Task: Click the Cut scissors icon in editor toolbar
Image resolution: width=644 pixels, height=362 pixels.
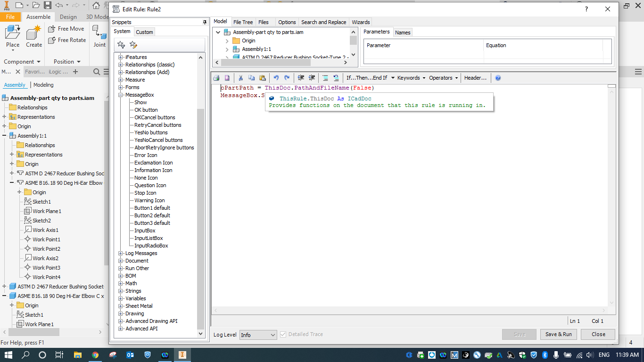Action: click(x=240, y=78)
